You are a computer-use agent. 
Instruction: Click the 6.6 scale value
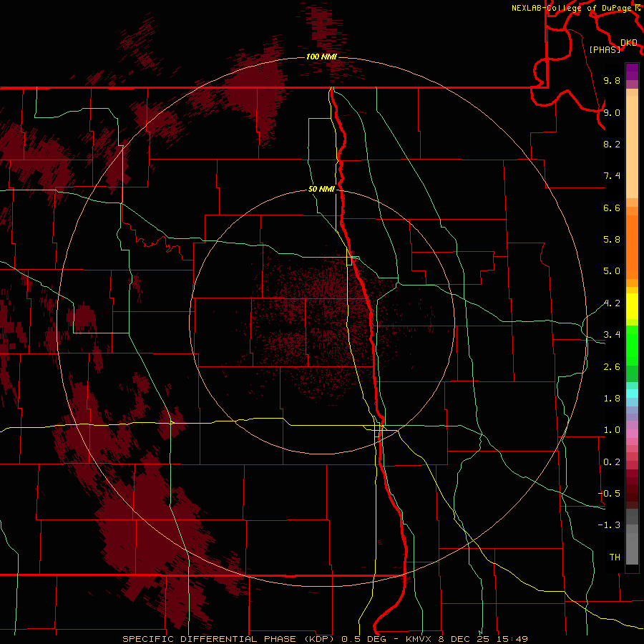pos(612,208)
